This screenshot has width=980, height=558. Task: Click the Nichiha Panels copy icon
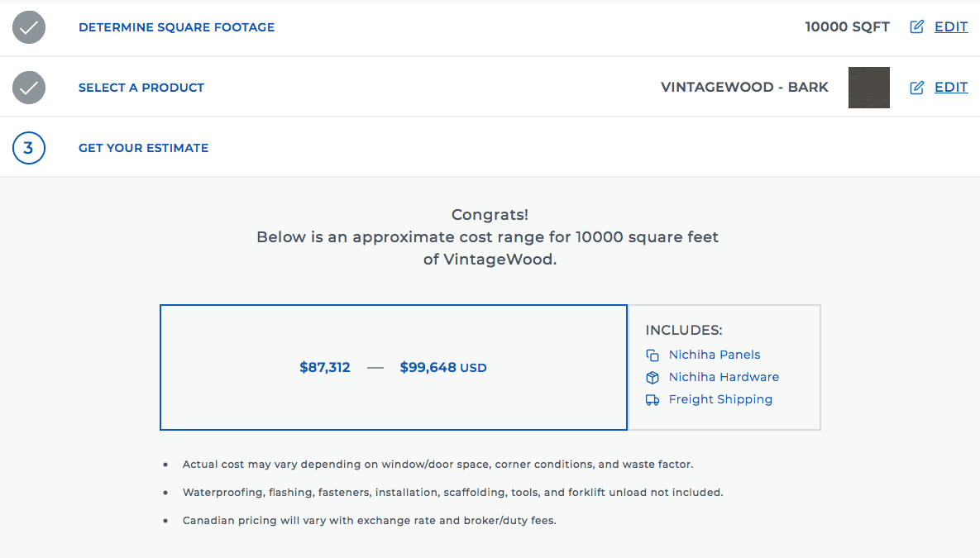click(653, 355)
